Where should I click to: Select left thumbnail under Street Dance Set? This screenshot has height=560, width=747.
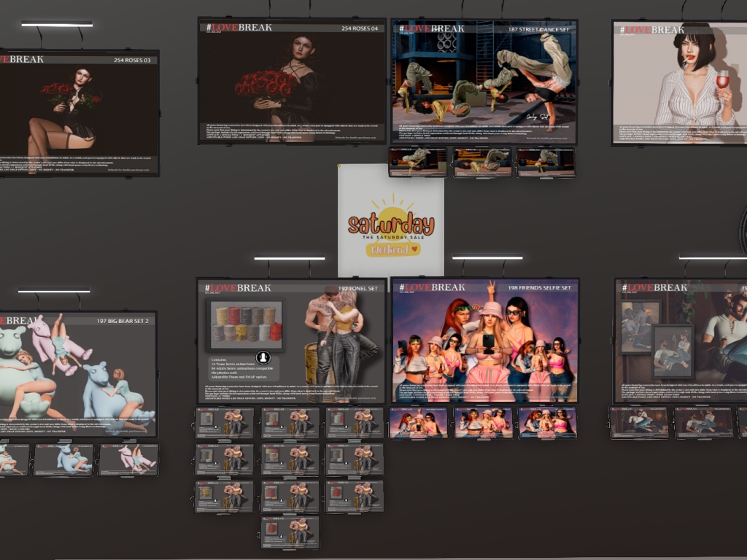point(418,162)
